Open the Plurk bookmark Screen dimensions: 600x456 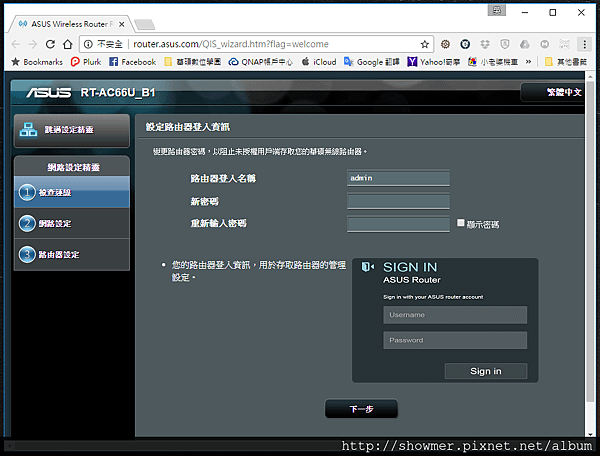pyautogui.click(x=86, y=62)
